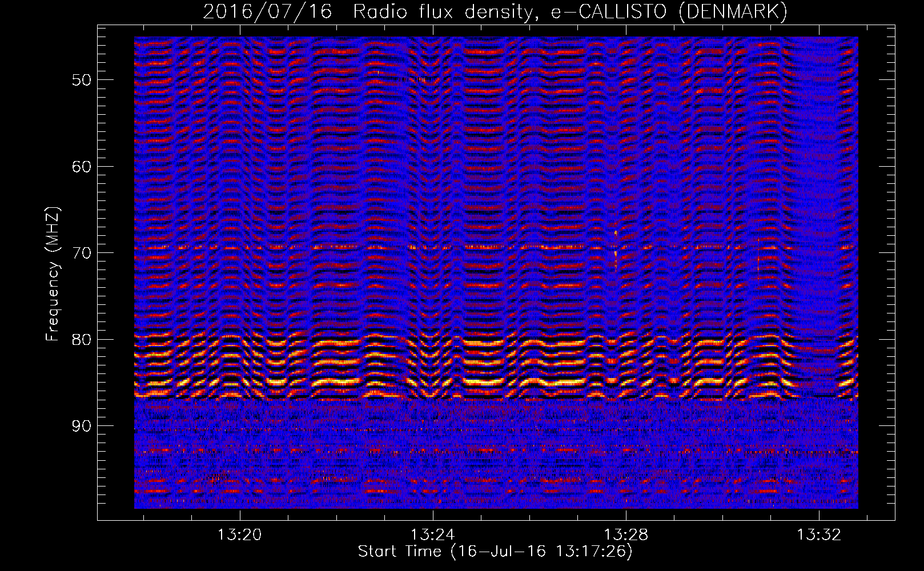Click the 'Start Time (16-Jul-16 13:17:26)' axis label
The height and width of the screenshot is (571, 924).
495,552
